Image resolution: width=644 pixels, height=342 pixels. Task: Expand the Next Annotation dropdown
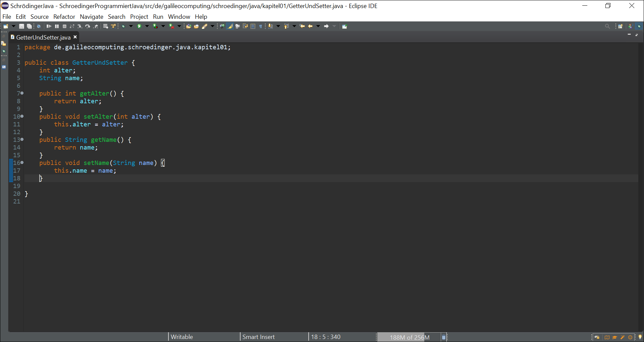(278, 26)
